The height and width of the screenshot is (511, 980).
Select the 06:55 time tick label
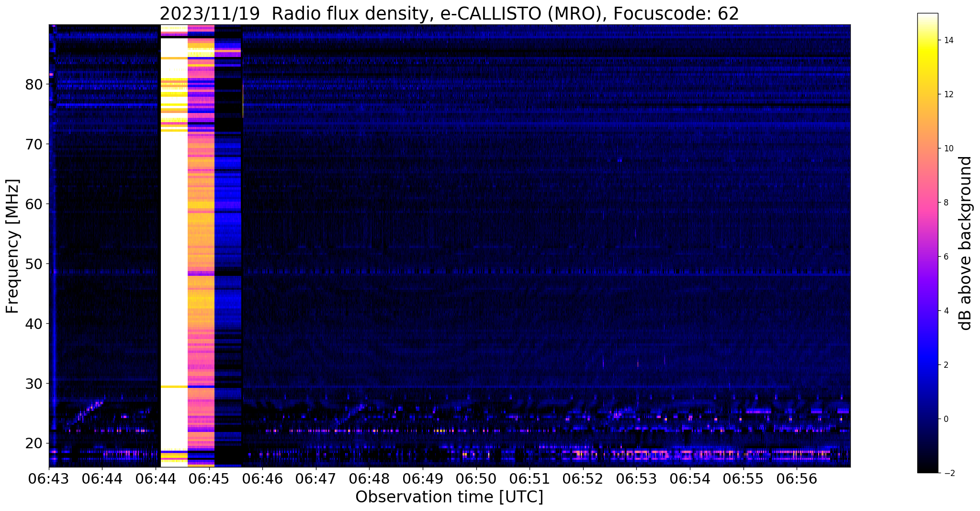tap(743, 478)
